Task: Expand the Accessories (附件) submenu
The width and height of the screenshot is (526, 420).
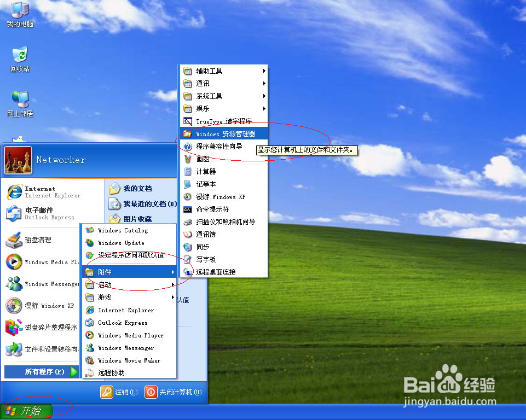Action: [x=130, y=272]
